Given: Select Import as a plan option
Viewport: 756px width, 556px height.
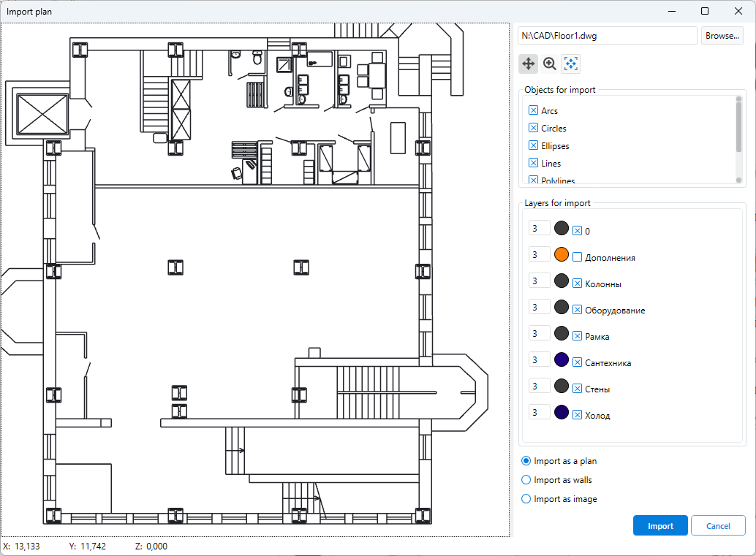Looking at the screenshot, I should click(526, 461).
